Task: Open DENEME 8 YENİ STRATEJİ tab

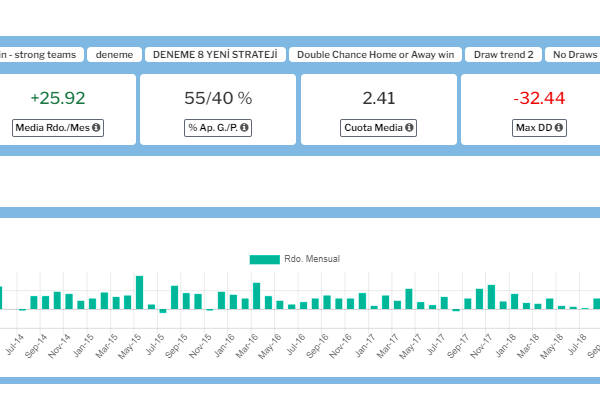Action: coord(215,55)
